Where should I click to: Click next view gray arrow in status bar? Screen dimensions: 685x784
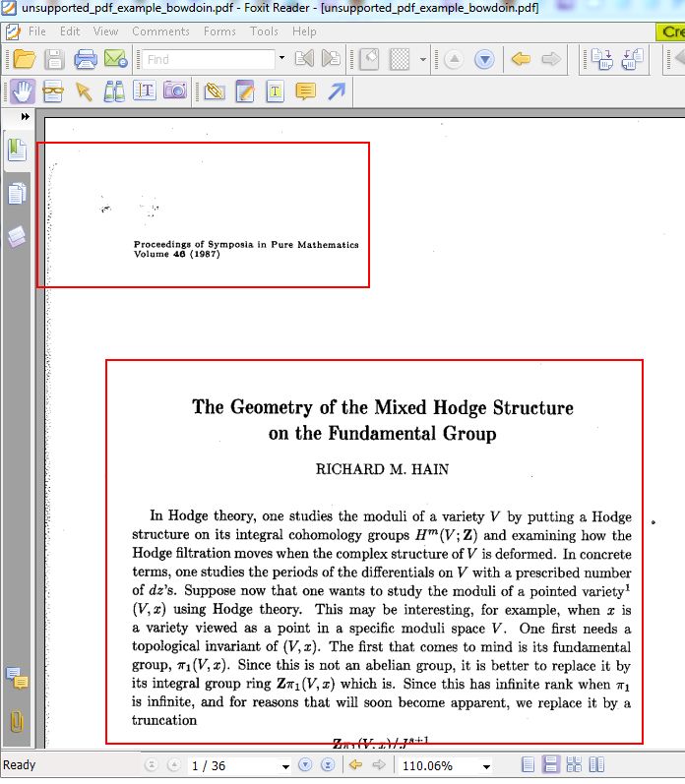pos(379,764)
